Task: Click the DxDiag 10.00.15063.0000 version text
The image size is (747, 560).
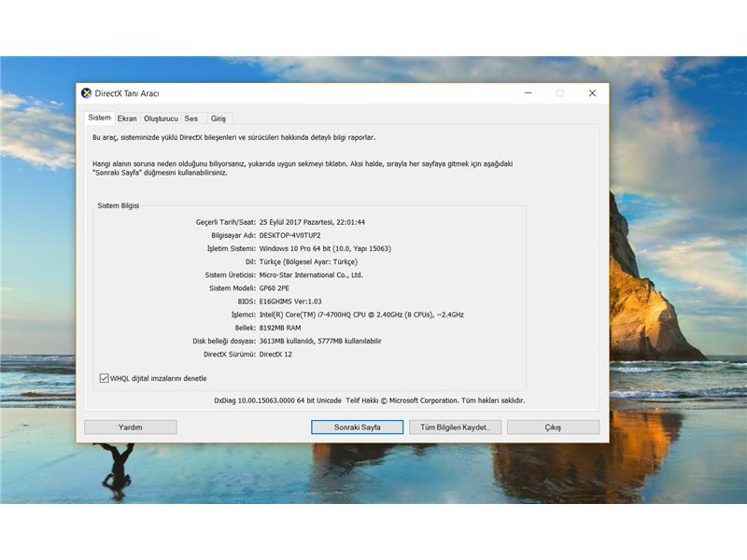Action: coord(277,400)
